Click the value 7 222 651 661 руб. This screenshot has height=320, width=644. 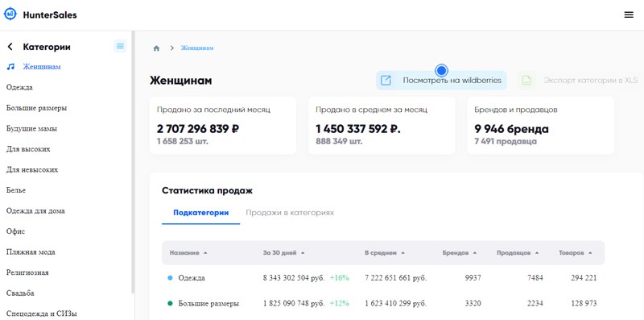pos(396,278)
